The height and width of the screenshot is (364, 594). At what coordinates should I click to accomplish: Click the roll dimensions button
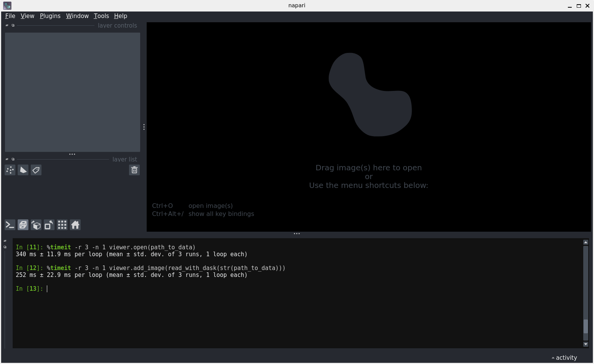[36, 225]
